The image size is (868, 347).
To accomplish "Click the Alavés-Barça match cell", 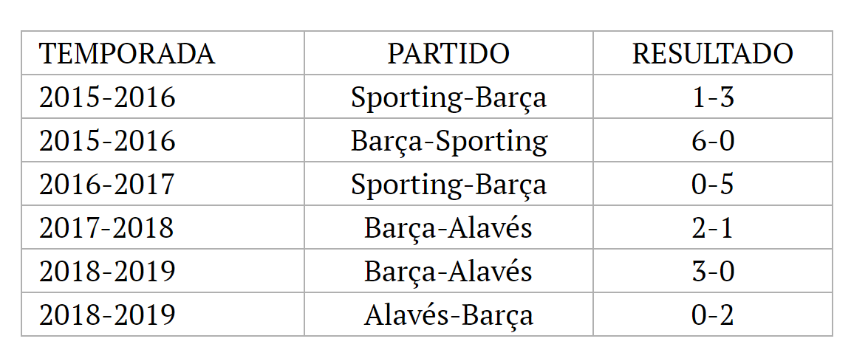I will [x=449, y=315].
